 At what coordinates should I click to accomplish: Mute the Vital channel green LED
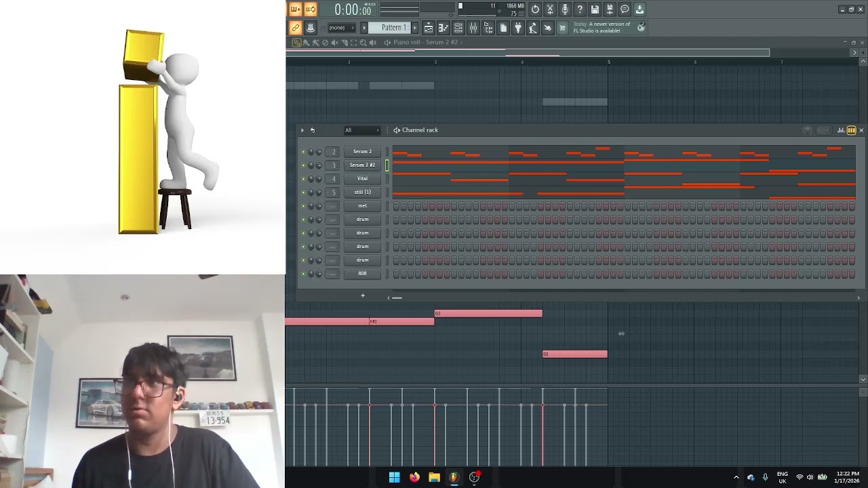(x=303, y=179)
